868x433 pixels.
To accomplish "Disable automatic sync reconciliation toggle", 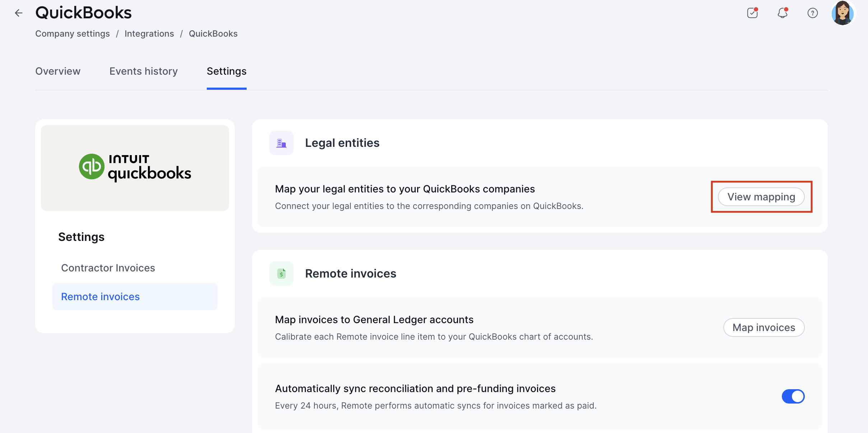I will (793, 396).
